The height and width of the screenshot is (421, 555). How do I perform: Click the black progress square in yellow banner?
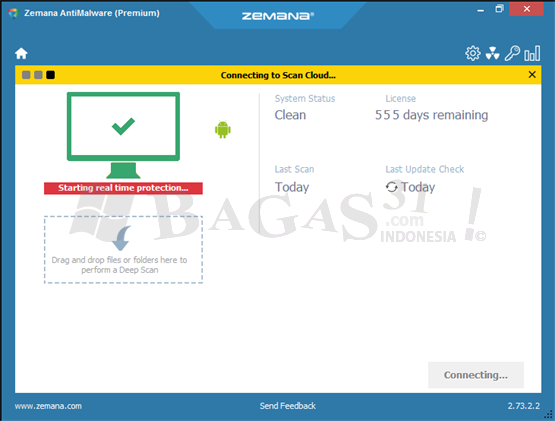[x=50, y=75]
